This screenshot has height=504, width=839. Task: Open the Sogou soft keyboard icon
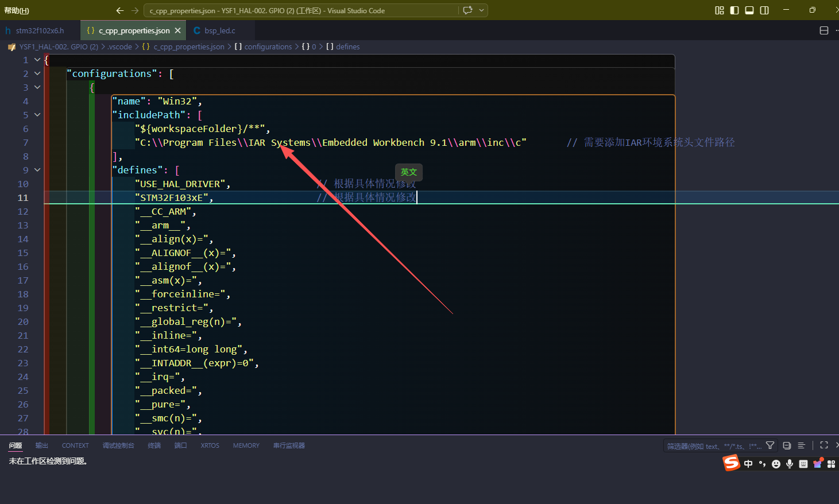point(803,464)
